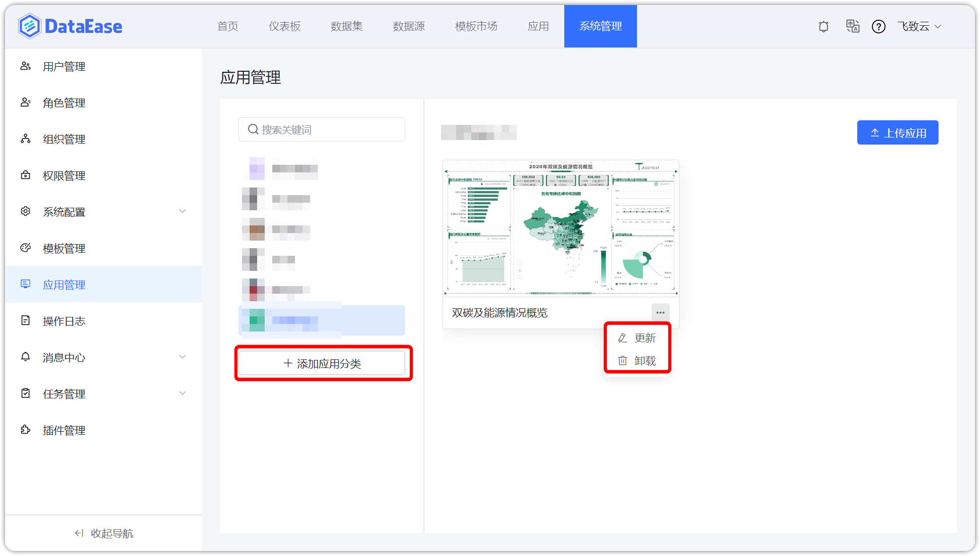The width and height of the screenshot is (980, 556).
Task: Open the 双碳及能源情况概览 dashboard thumbnail
Action: [x=561, y=228]
